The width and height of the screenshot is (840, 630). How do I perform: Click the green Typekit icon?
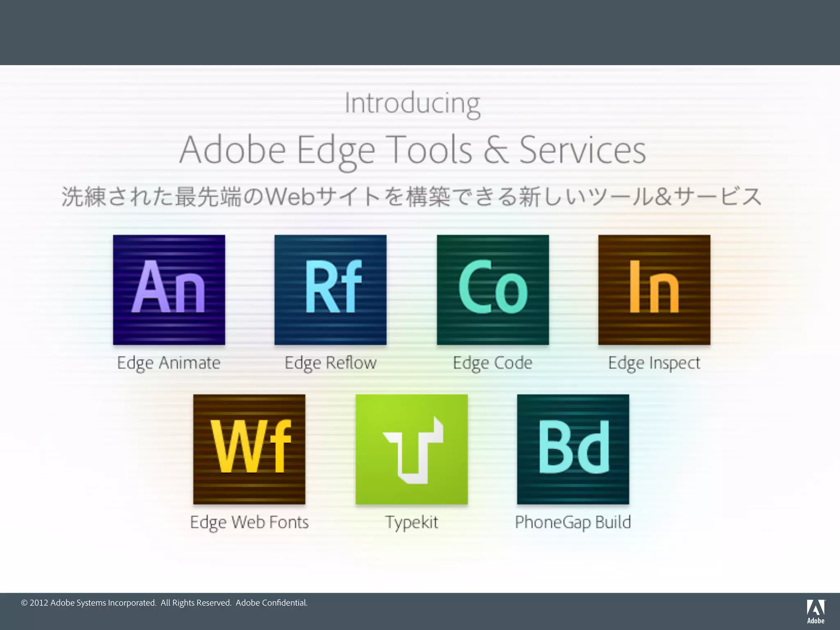412,450
